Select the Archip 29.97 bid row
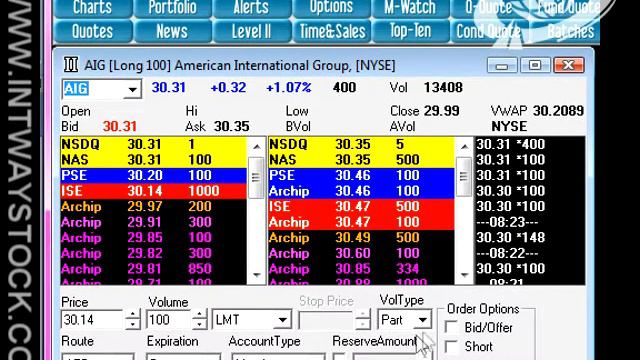640x360 pixels. [x=153, y=207]
